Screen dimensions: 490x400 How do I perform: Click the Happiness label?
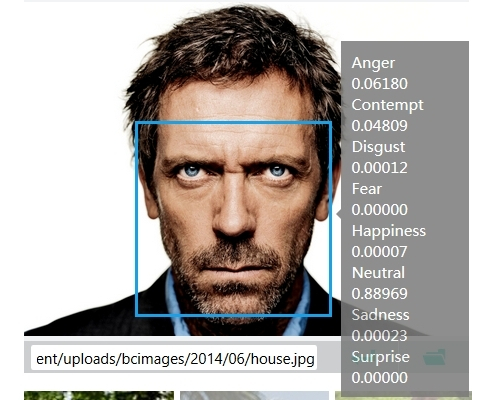(389, 231)
